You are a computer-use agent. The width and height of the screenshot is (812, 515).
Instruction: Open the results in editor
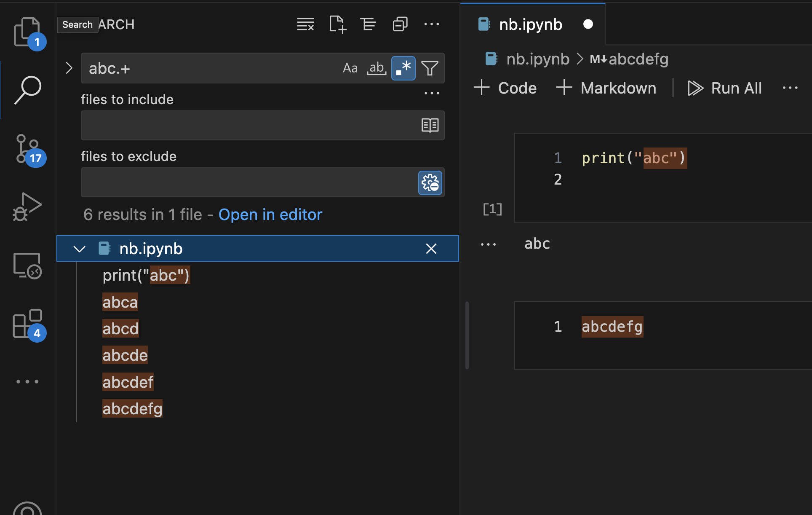tap(270, 215)
